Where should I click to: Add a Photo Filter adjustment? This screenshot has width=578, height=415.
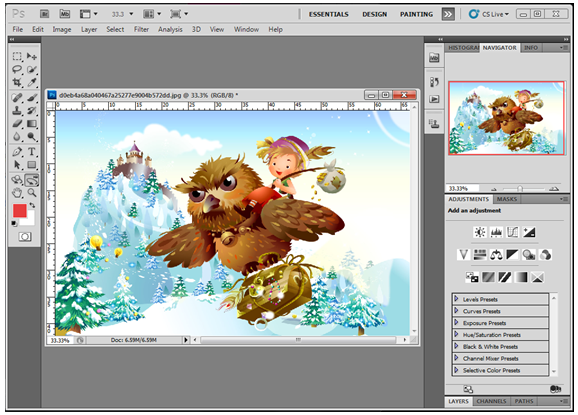click(x=529, y=255)
